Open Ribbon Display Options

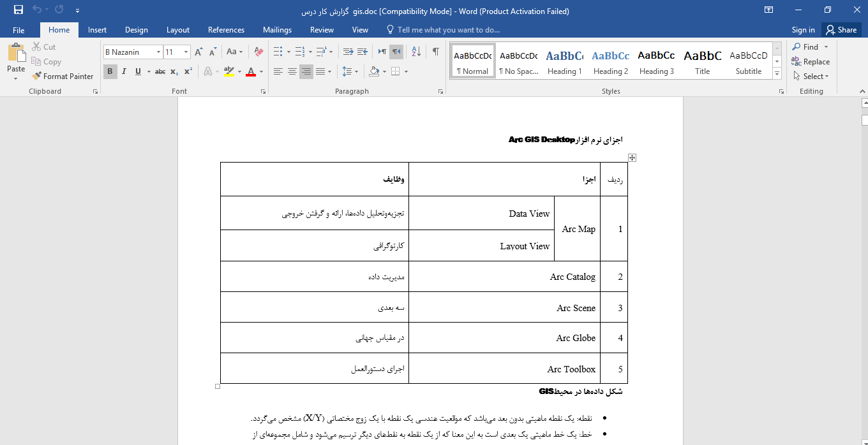(x=769, y=10)
